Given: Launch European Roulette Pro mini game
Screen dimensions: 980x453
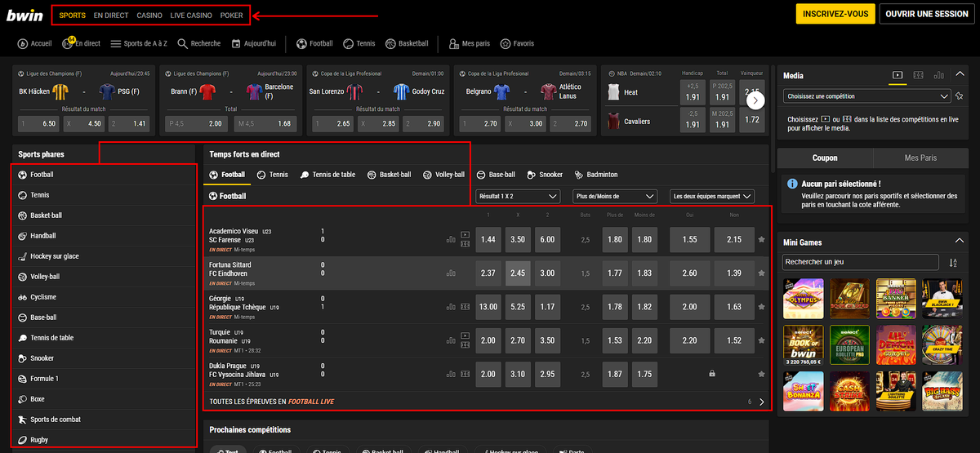Looking at the screenshot, I should 850,345.
